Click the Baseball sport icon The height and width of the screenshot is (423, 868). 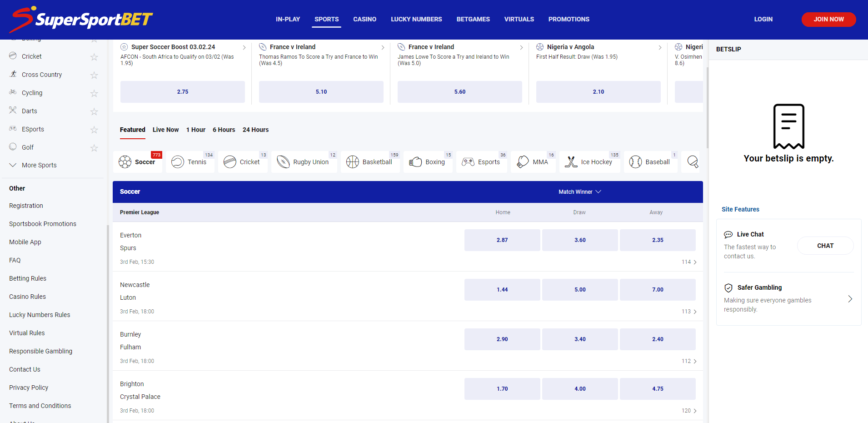tap(635, 162)
